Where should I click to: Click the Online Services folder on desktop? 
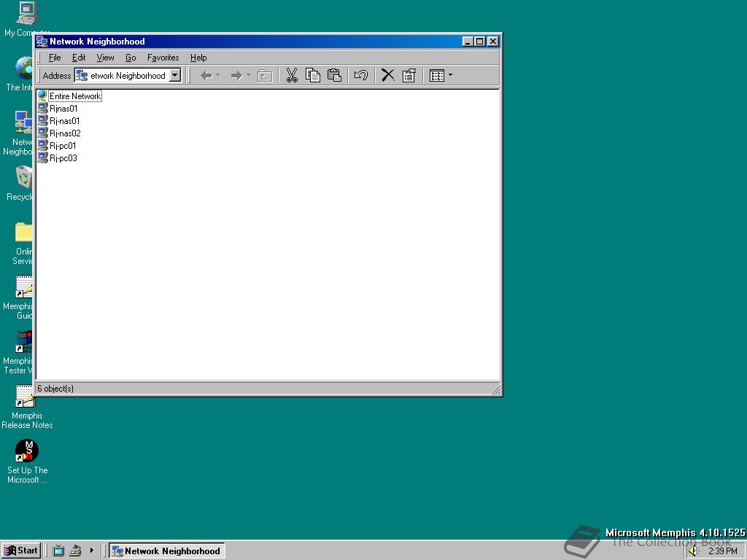point(23,233)
